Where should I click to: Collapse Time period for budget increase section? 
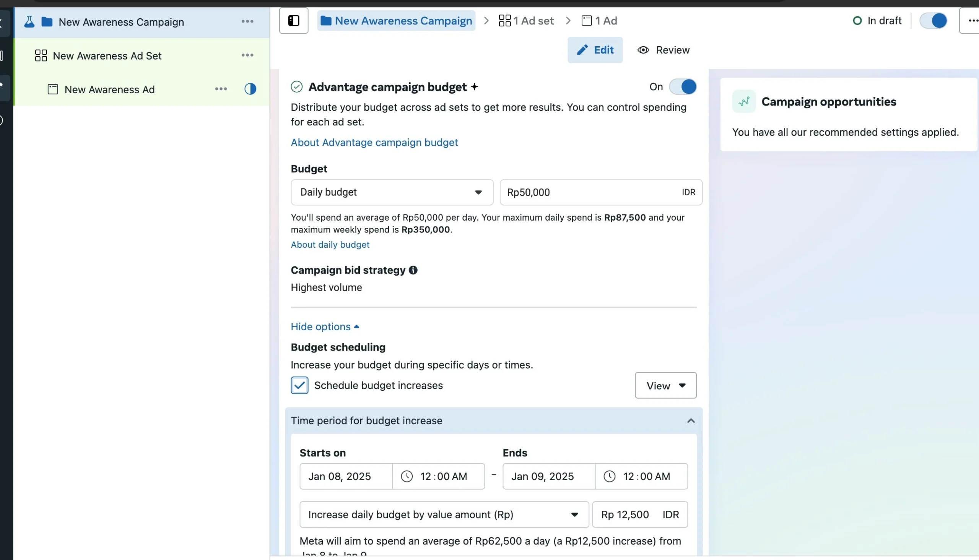click(x=691, y=420)
